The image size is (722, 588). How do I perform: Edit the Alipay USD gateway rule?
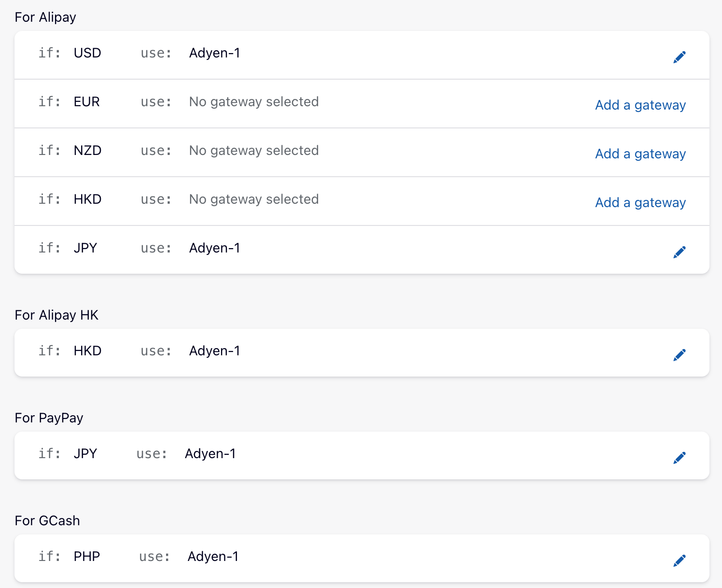tap(680, 57)
